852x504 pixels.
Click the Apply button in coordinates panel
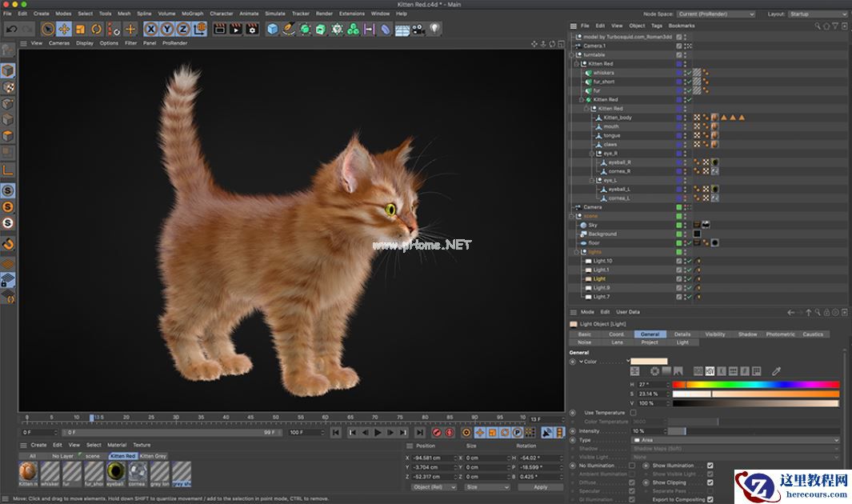pyautogui.click(x=540, y=486)
